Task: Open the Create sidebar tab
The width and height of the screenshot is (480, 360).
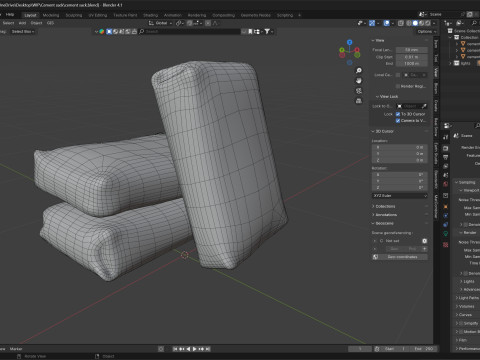Action: (436, 106)
